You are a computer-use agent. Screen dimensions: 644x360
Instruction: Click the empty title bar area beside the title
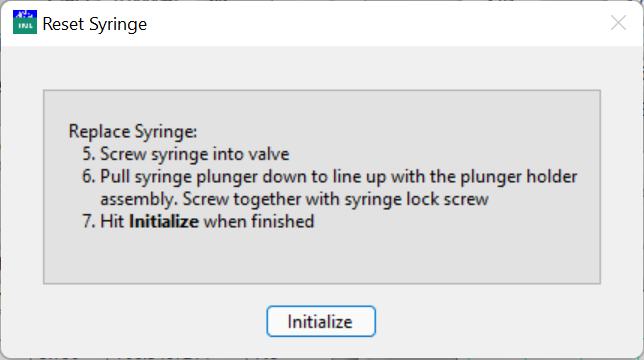370,23
